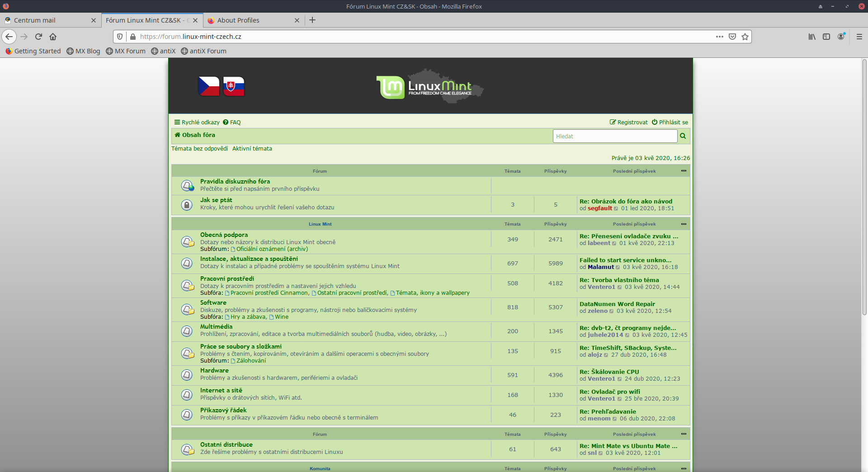Bookmark this page with the star
The height and width of the screenshot is (472, 868).
click(745, 37)
